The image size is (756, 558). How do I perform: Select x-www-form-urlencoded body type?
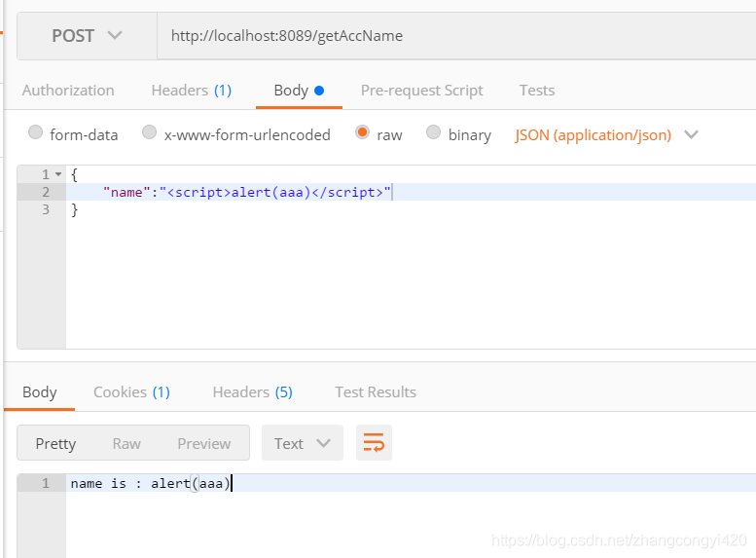coord(150,133)
